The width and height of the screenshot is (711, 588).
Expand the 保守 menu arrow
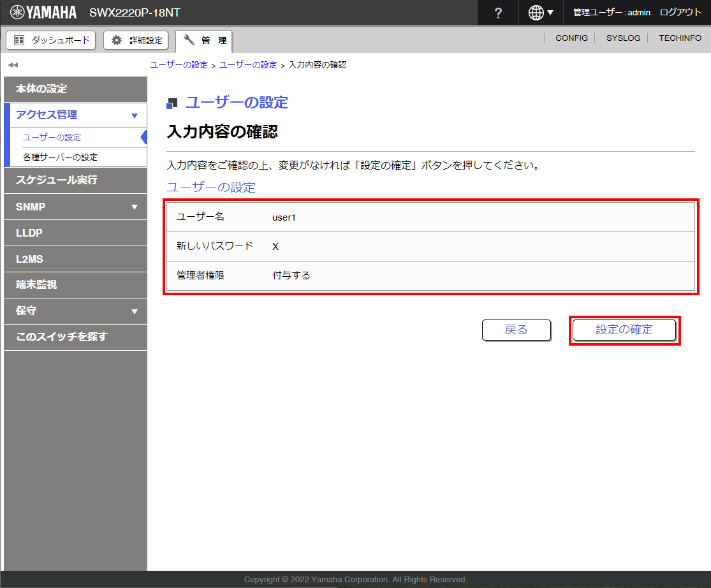134,311
